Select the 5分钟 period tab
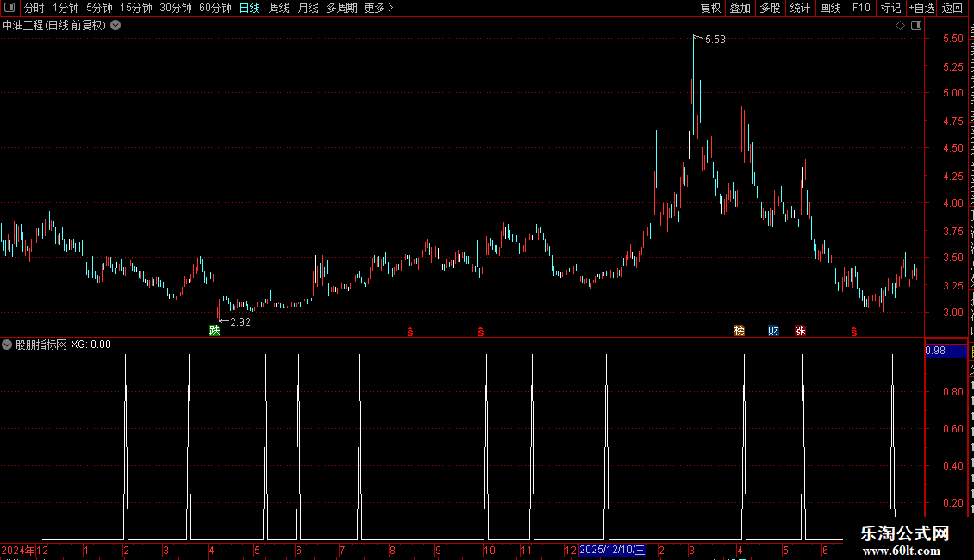 (99, 8)
